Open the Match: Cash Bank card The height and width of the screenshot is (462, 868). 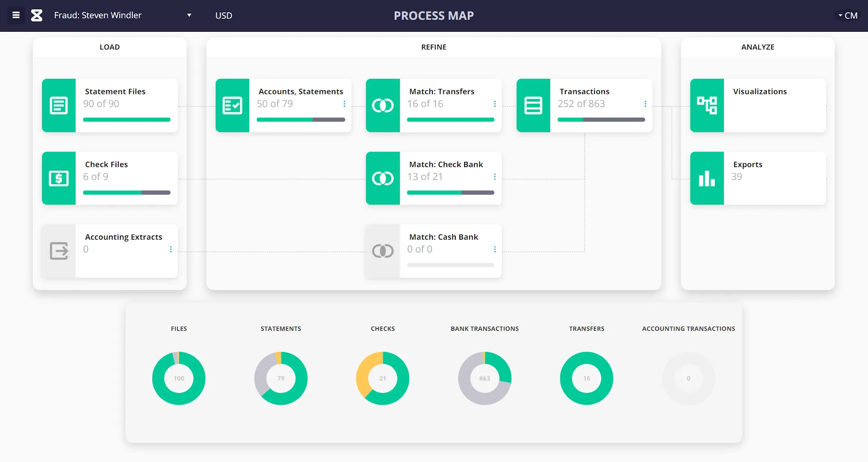pos(432,251)
